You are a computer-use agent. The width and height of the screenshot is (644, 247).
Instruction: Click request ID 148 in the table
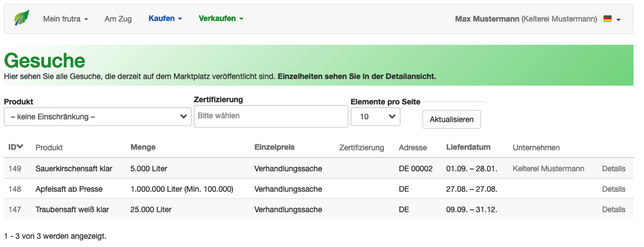click(x=15, y=189)
